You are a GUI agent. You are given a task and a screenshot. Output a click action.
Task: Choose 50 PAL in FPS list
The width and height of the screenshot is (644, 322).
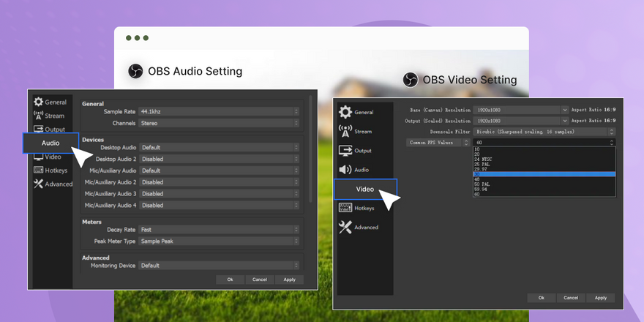[544, 184]
